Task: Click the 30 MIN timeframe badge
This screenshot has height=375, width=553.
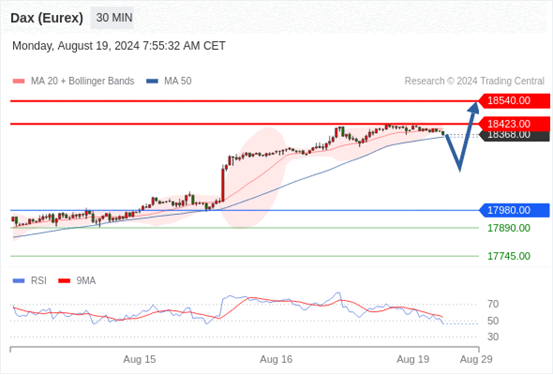Action: point(112,18)
